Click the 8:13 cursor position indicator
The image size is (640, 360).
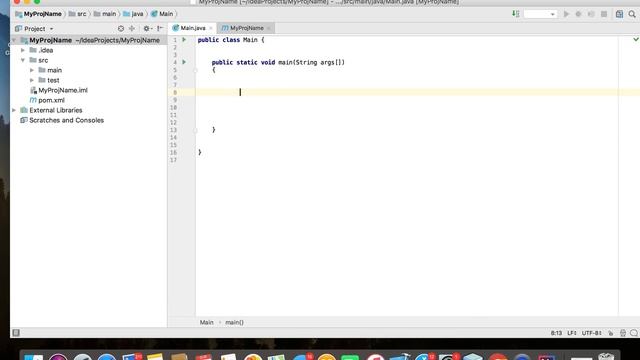coord(556,333)
